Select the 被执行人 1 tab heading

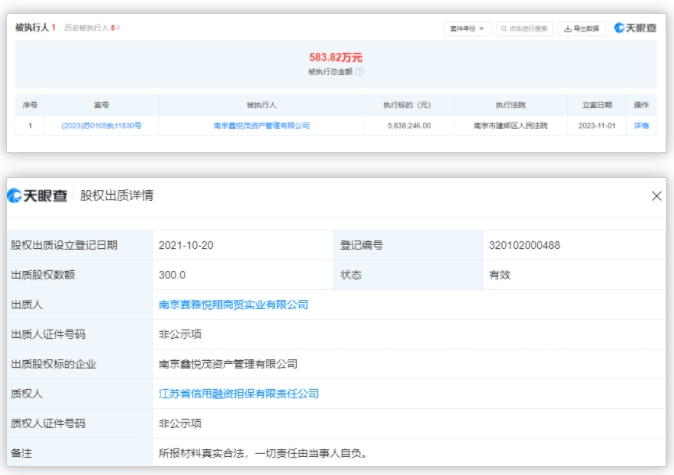point(36,28)
